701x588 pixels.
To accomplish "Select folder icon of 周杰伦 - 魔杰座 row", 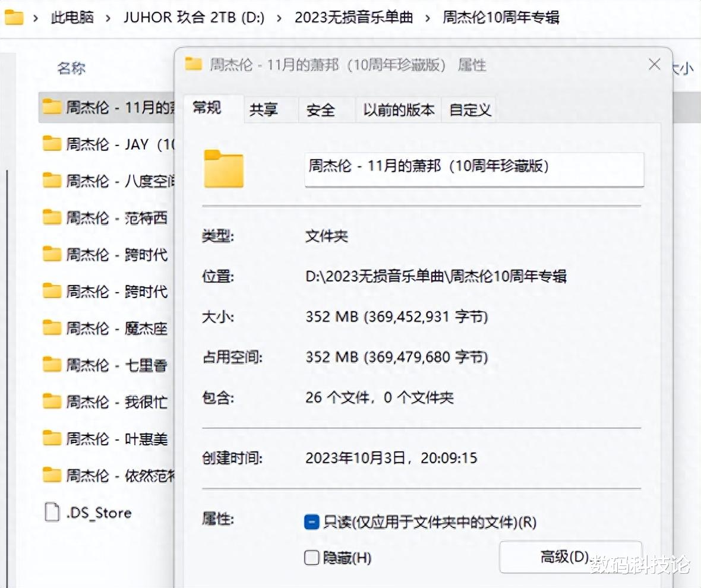I will click(x=52, y=328).
